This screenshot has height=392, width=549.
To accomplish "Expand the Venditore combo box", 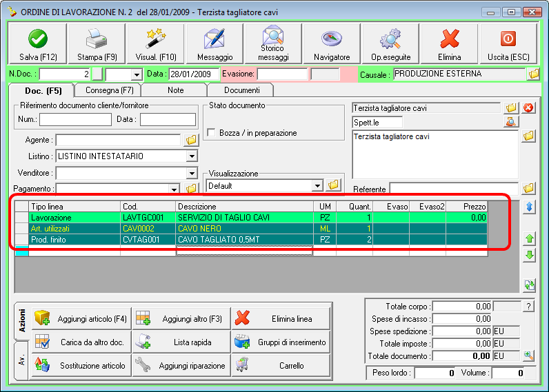I will pyautogui.click(x=192, y=173).
